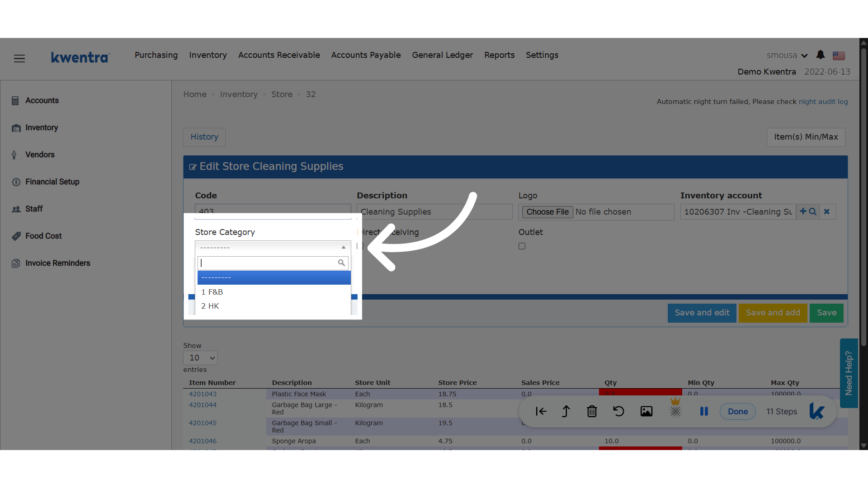Open the Accounts Payable menu
The height and width of the screenshot is (488, 868).
tap(366, 55)
